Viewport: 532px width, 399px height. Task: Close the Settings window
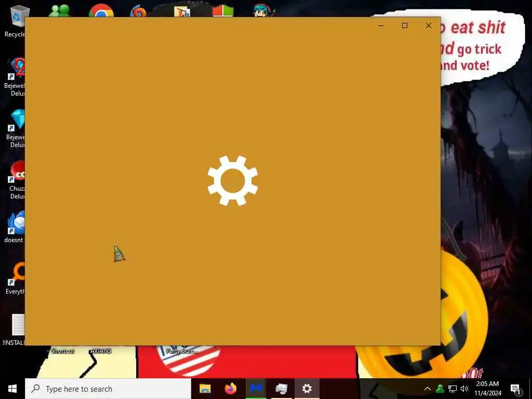(429, 25)
